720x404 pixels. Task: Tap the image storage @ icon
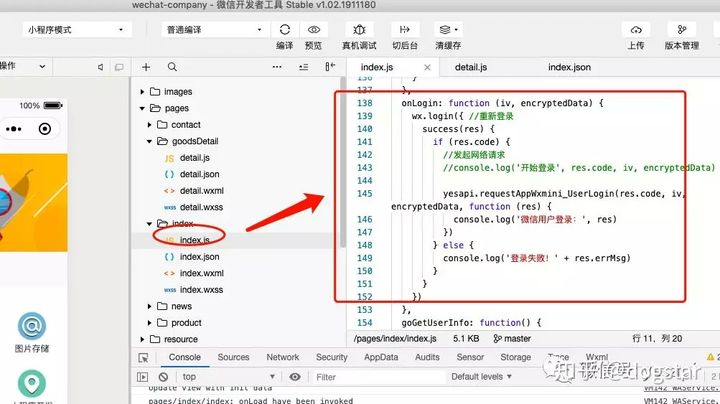pos(32,326)
